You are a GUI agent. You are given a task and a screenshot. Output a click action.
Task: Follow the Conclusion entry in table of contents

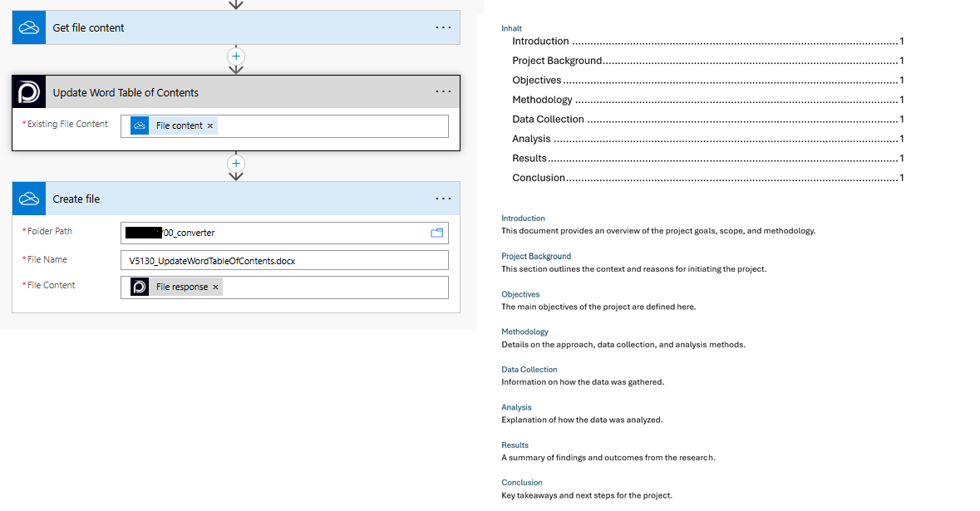click(539, 178)
